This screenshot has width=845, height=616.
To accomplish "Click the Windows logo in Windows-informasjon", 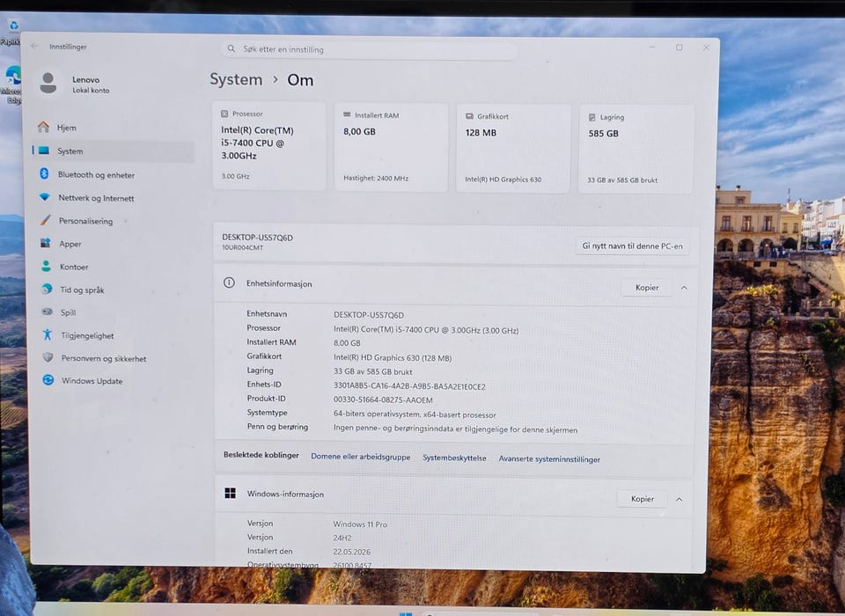I will pos(230,493).
